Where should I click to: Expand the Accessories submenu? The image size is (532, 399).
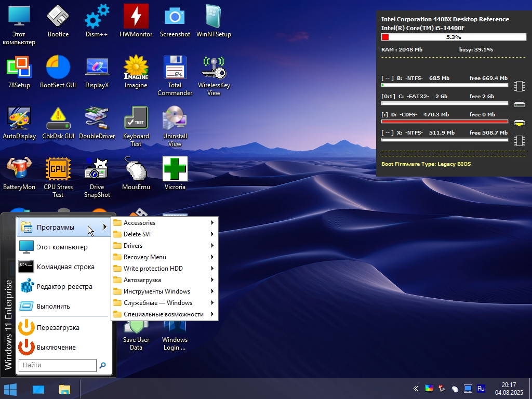pyautogui.click(x=165, y=222)
